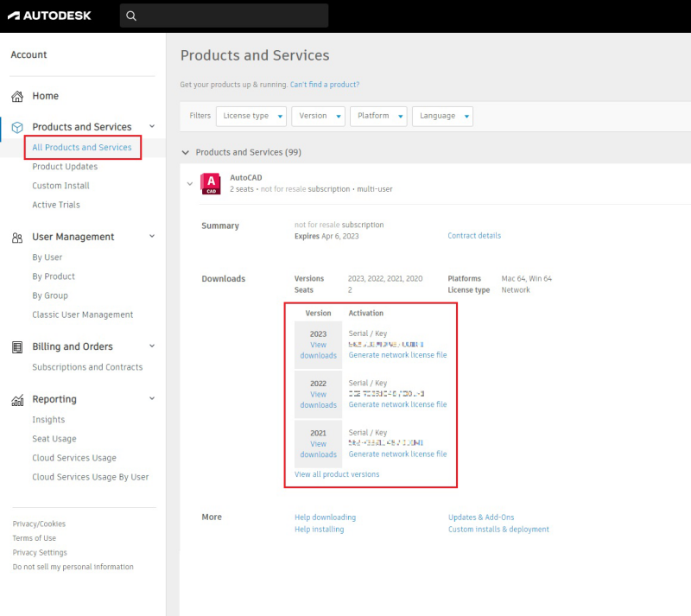Screen dimensions: 691x616
Task: Open Privacy/Cookies footer link
Action: 39,524
